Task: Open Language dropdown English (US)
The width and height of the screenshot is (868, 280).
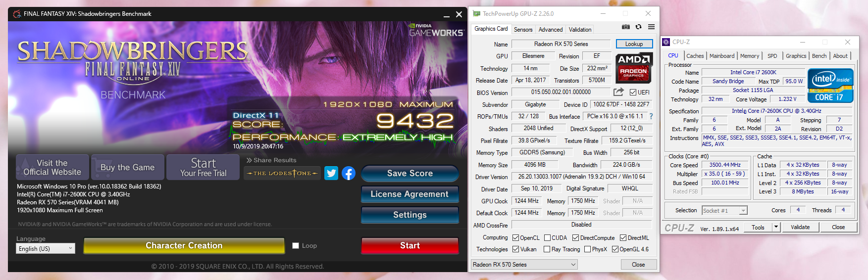Action: 46,248
